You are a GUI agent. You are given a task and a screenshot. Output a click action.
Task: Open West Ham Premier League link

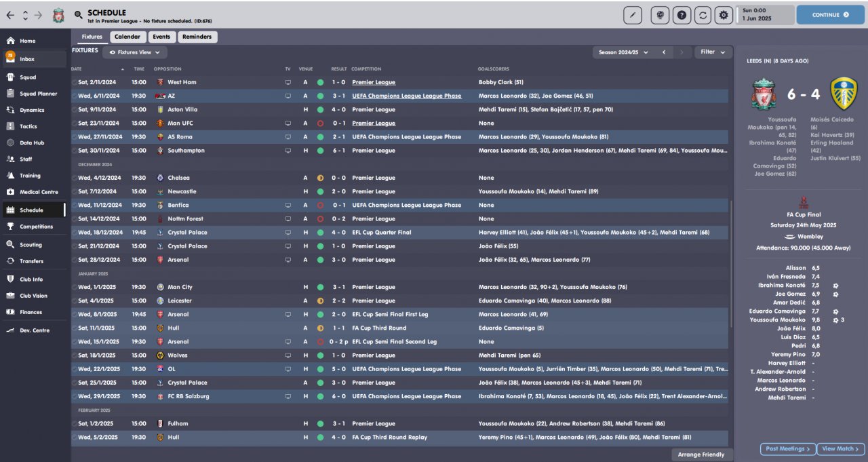click(373, 82)
